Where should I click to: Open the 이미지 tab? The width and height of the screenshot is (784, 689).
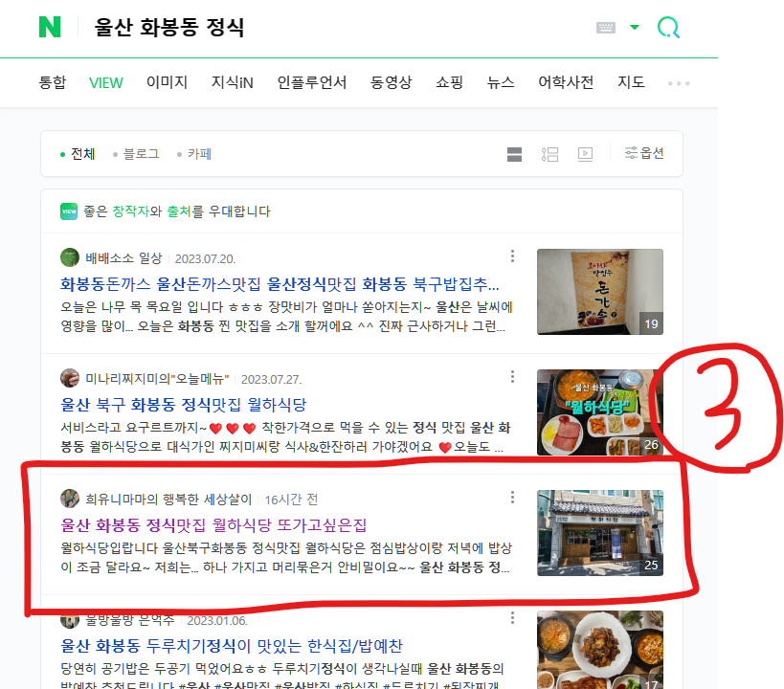pyautogui.click(x=167, y=82)
